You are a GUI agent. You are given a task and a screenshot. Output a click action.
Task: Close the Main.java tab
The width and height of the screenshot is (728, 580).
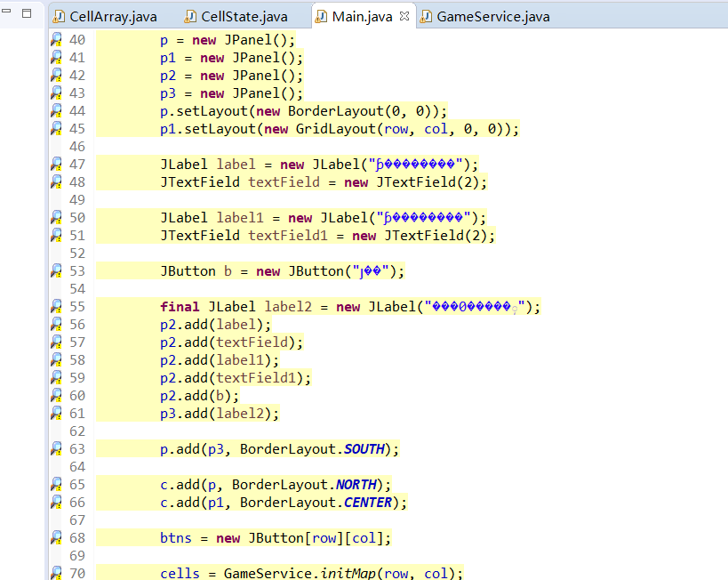point(404,16)
